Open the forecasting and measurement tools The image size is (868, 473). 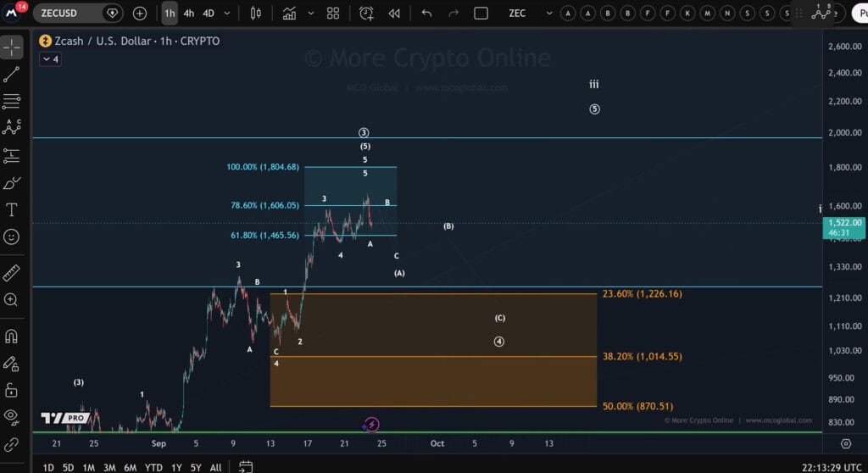pyautogui.click(x=12, y=156)
